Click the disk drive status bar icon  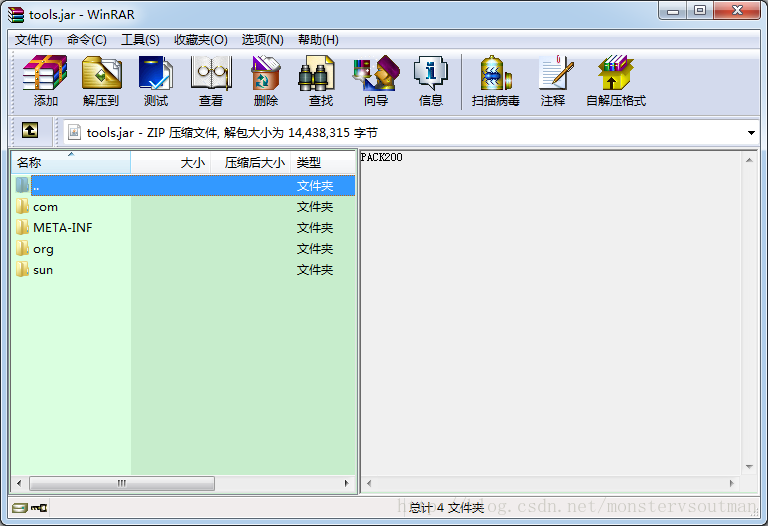(20, 508)
